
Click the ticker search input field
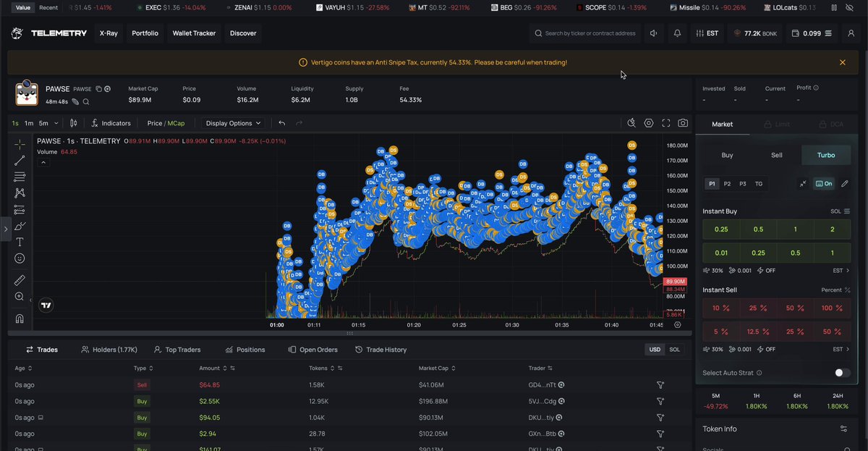[x=584, y=33]
